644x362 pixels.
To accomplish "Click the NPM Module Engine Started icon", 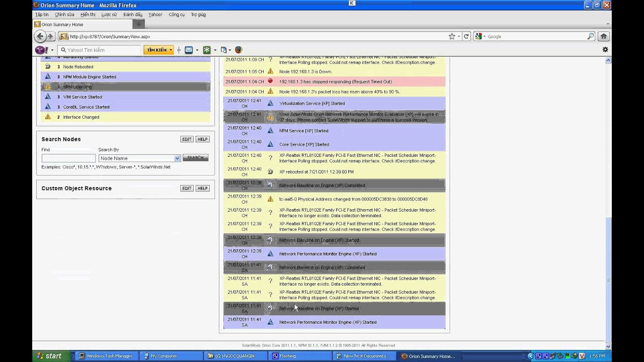I will (x=48, y=76).
